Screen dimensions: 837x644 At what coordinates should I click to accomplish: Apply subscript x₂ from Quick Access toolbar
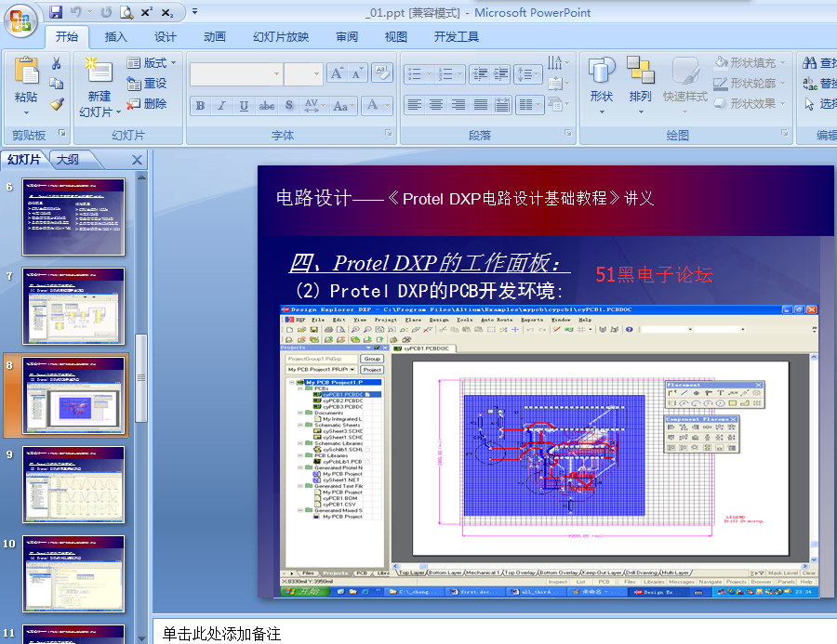point(167,12)
